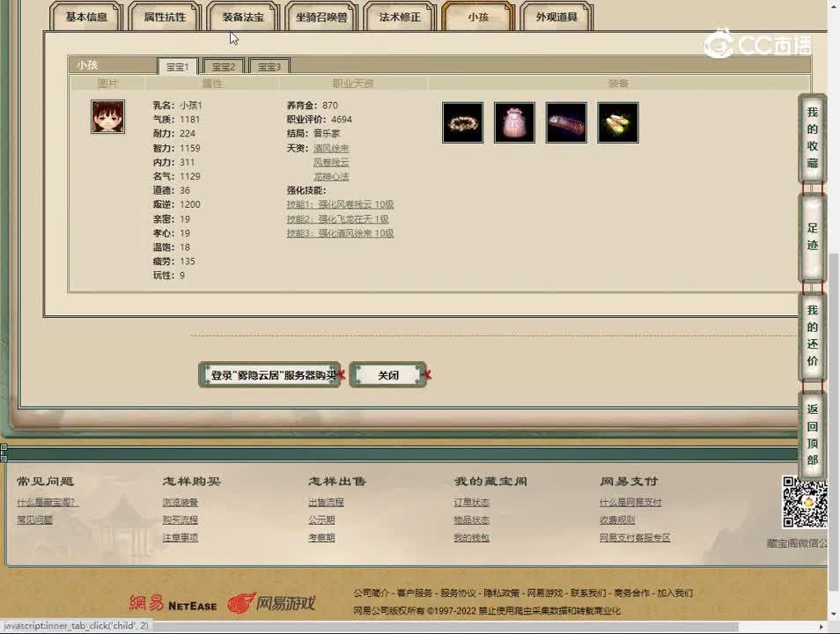Click the NetEase 網易 logo
Image resolution: width=840 pixels, height=634 pixels.
[173, 604]
